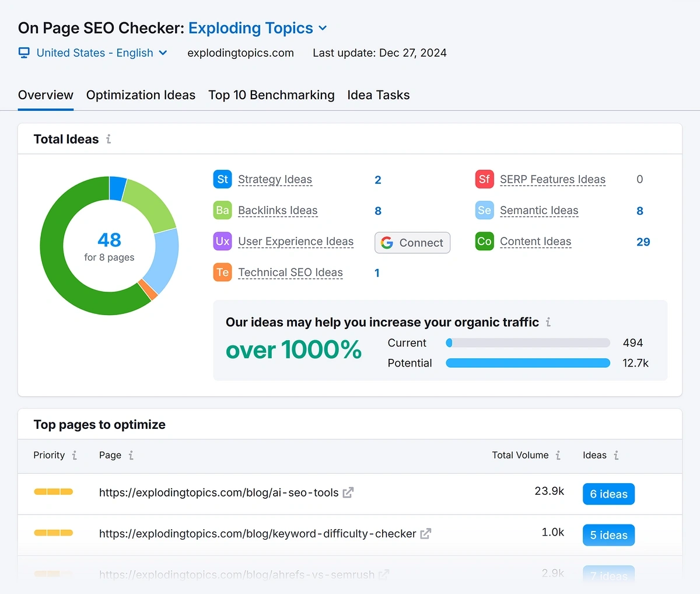This screenshot has height=594, width=700.
Task: Click the info icon beside Total Ideas
Action: tap(108, 139)
